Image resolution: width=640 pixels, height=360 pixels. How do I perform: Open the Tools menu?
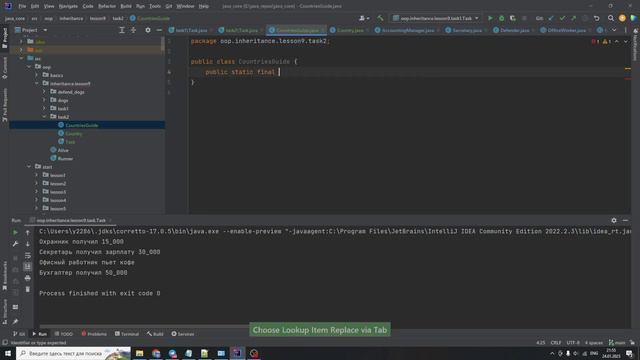(x=155, y=6)
